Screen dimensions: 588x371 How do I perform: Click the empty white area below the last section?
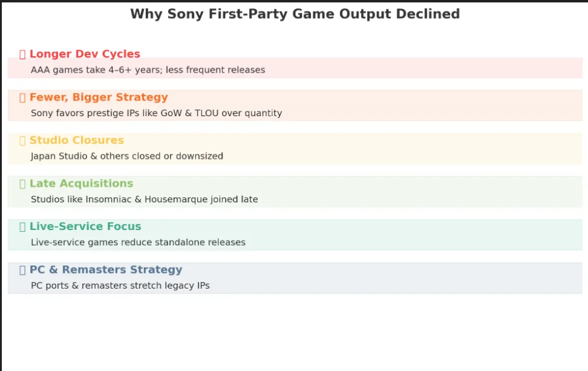[294, 333]
